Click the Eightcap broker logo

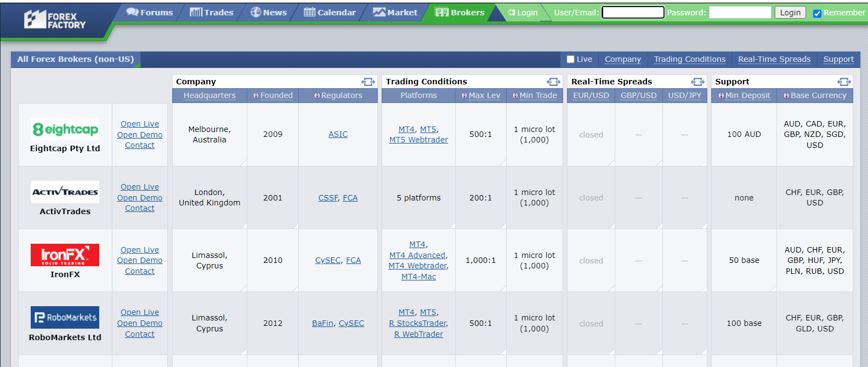[65, 129]
